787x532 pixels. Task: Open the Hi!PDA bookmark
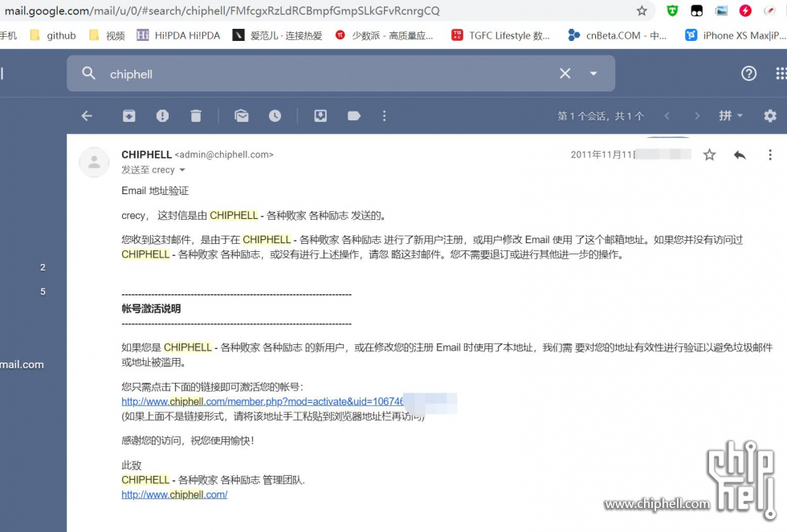(x=178, y=35)
